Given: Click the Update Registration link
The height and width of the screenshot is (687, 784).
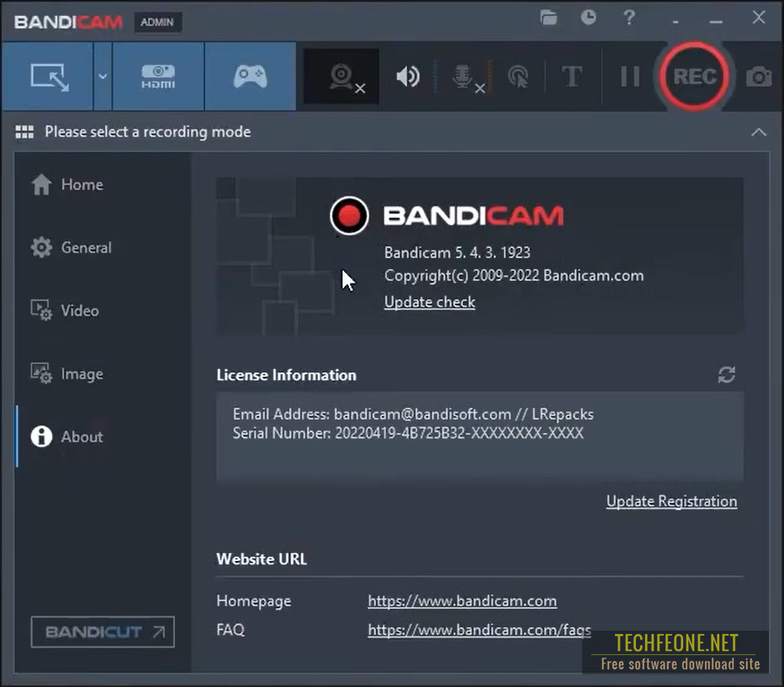Looking at the screenshot, I should click(671, 501).
